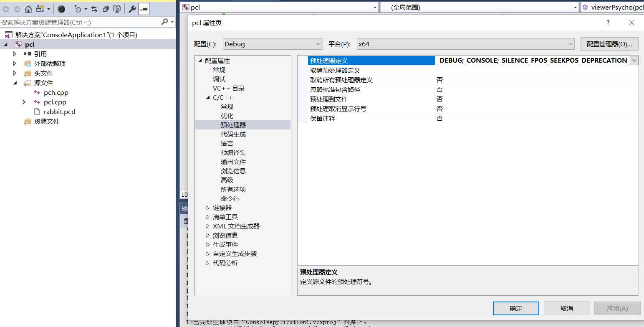The height and width of the screenshot is (327, 644).
Task: Click the sync with active document icon
Action: point(94,9)
